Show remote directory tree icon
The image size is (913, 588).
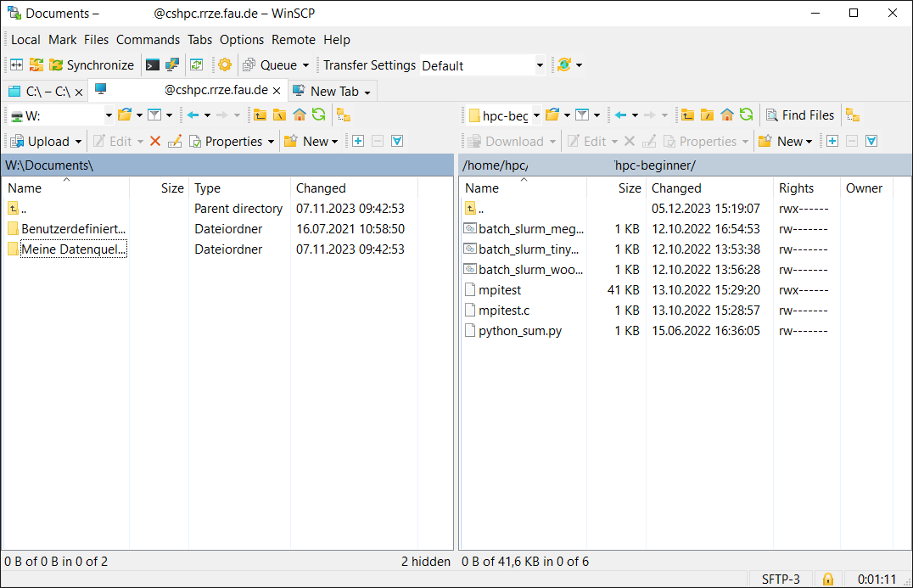tap(853, 115)
